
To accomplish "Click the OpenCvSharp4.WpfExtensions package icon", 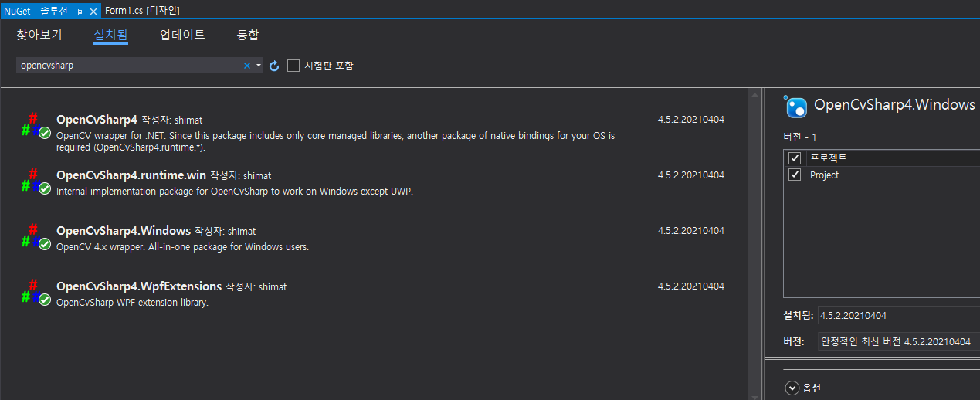I will (36, 293).
